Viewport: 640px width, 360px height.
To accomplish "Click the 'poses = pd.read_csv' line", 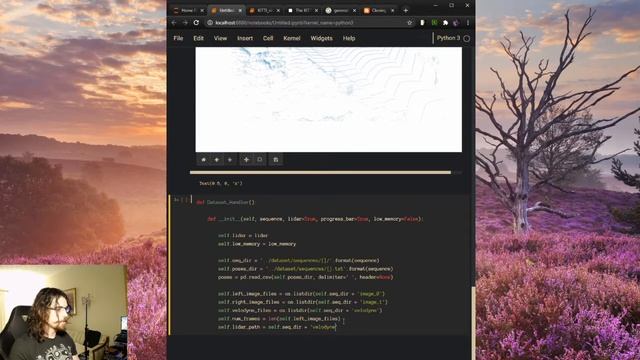I will 305,277.
